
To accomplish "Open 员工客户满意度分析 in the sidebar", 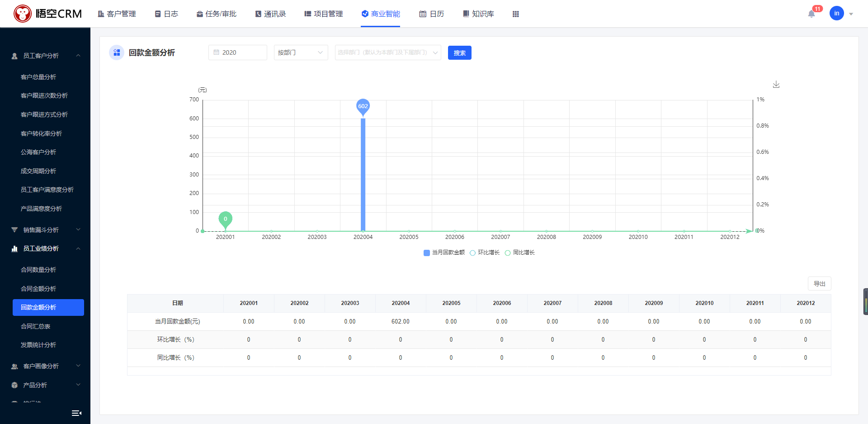I will click(47, 190).
